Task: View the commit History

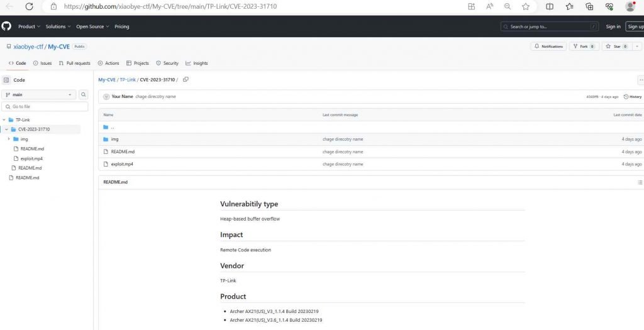Action: click(x=633, y=97)
